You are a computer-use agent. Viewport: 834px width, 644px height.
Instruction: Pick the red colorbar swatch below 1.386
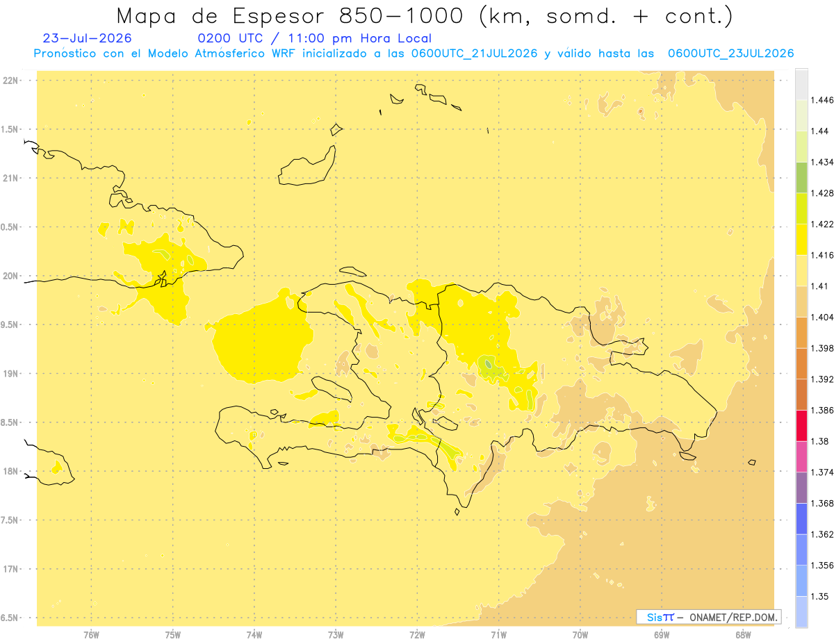point(801,425)
